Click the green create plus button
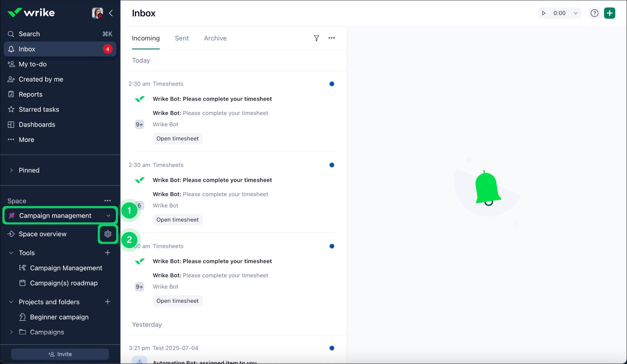 [x=609, y=13]
